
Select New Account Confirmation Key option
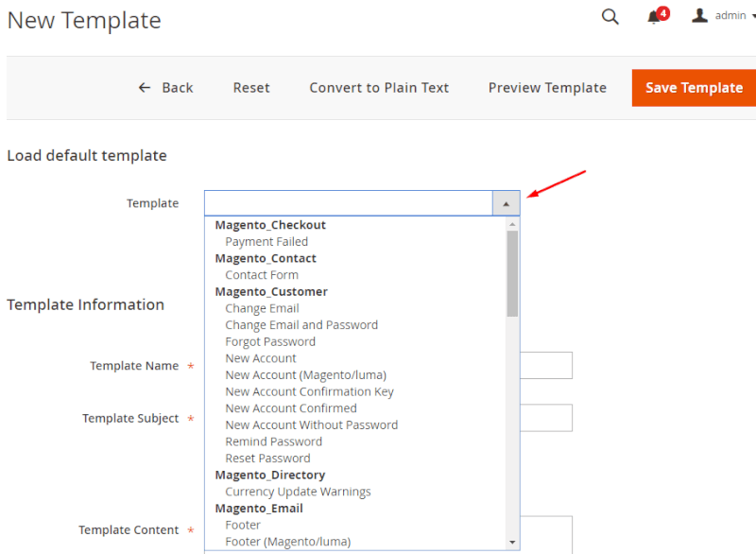[x=309, y=391]
